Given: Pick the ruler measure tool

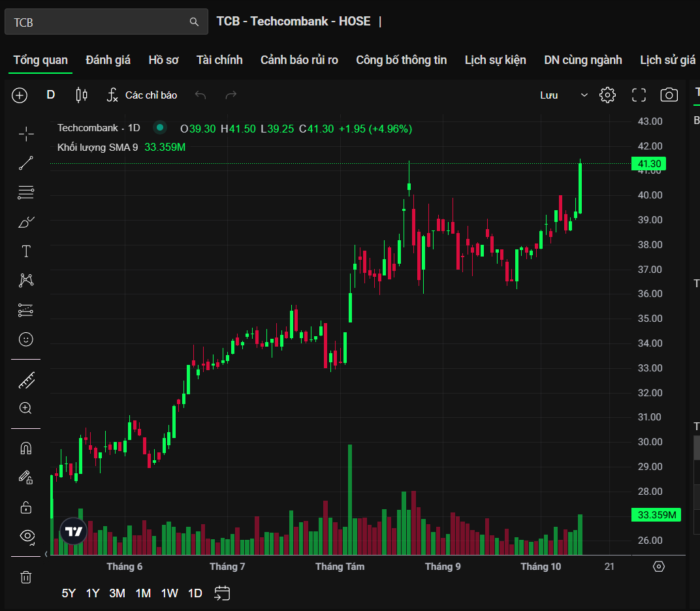Looking at the screenshot, I should click(x=26, y=380).
